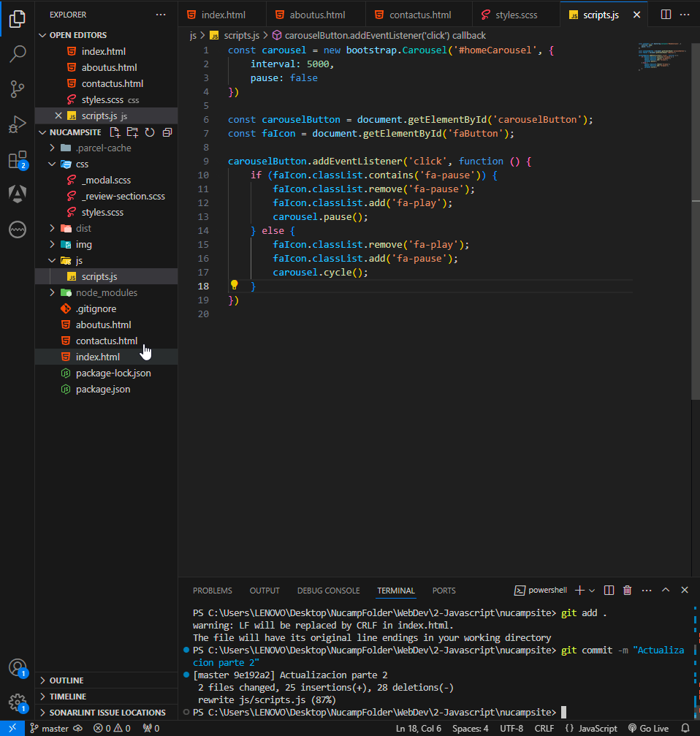Open the Source Control view icon

18,88
